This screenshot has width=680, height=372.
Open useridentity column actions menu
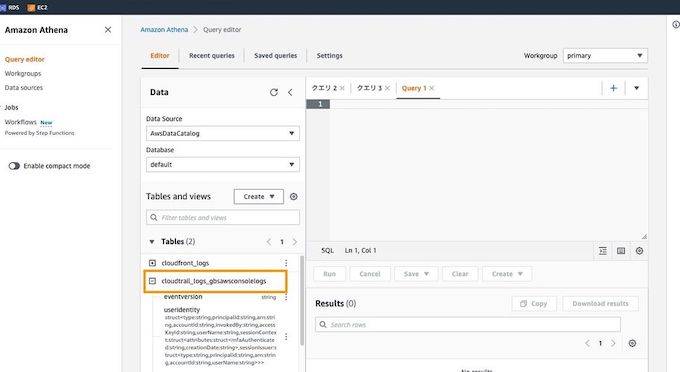pyautogui.click(x=286, y=336)
